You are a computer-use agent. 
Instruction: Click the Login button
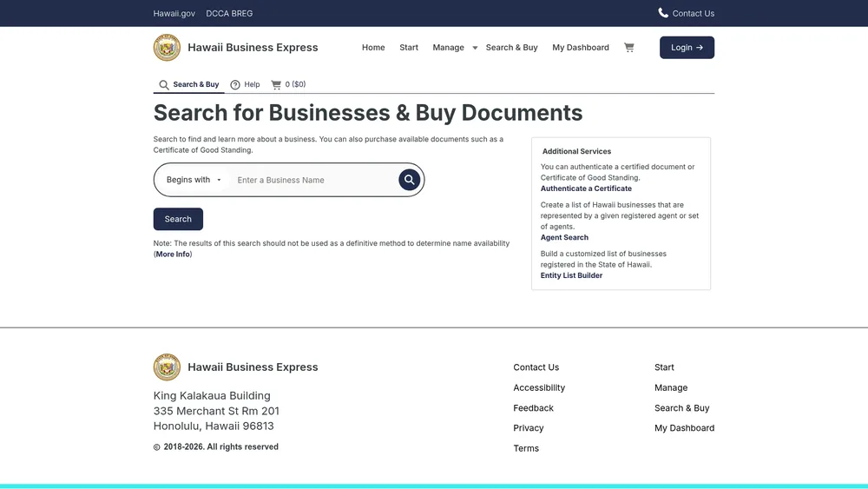[687, 48]
